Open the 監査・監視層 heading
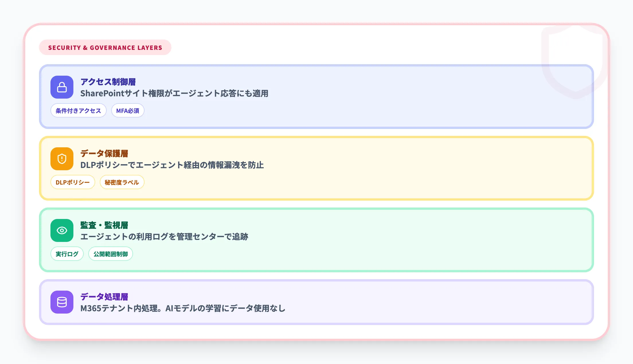 pyautogui.click(x=104, y=225)
